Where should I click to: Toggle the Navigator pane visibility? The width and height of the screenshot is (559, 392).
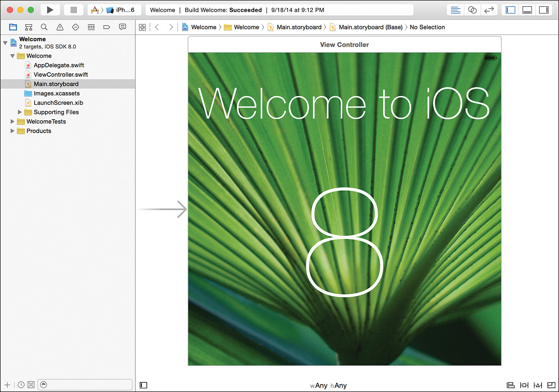tap(510, 10)
